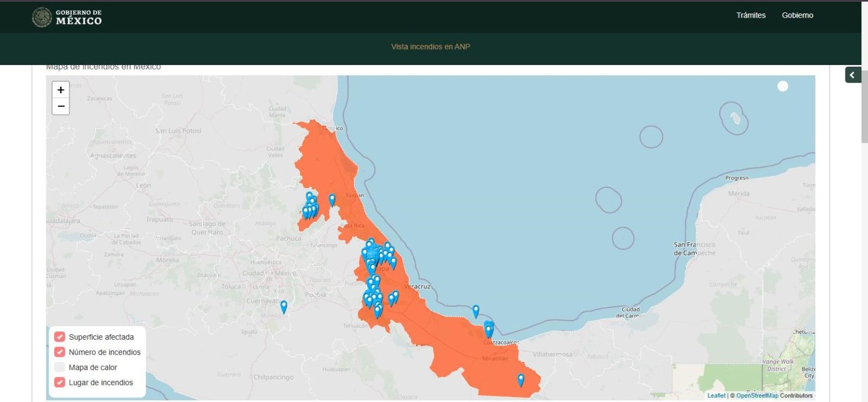The width and height of the screenshot is (868, 402).
Task: Open the Trámites menu
Action: point(750,15)
